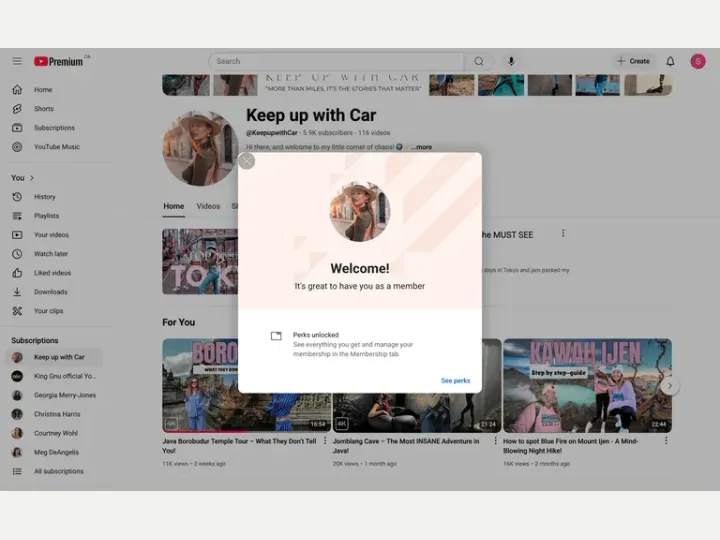The image size is (720, 540).
Task: Click the search magnifier button
Action: click(x=479, y=61)
